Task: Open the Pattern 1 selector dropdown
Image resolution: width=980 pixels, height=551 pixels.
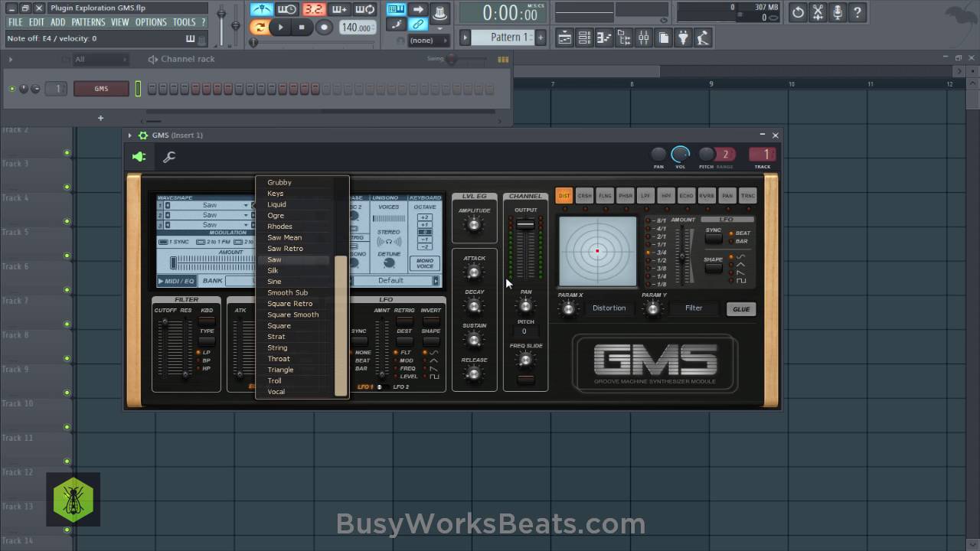Action: (503, 37)
